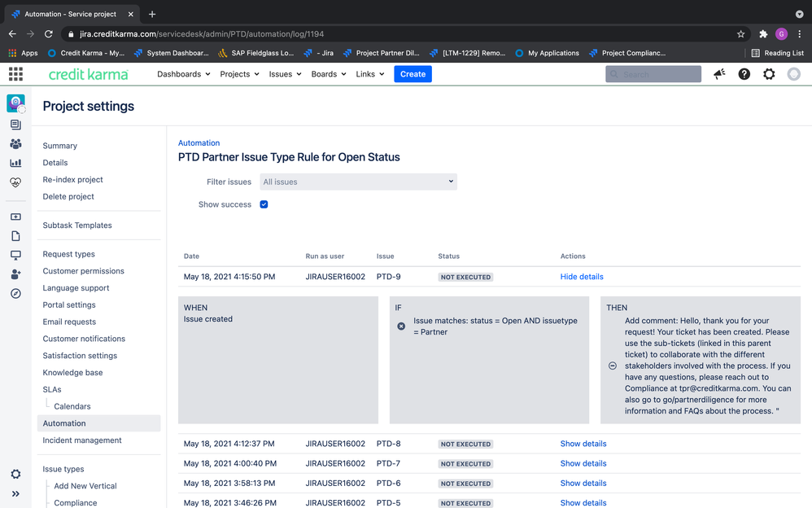The height and width of the screenshot is (508, 812).
Task: Open the Apps shortcut in bookmarks bar
Action: coord(24,53)
